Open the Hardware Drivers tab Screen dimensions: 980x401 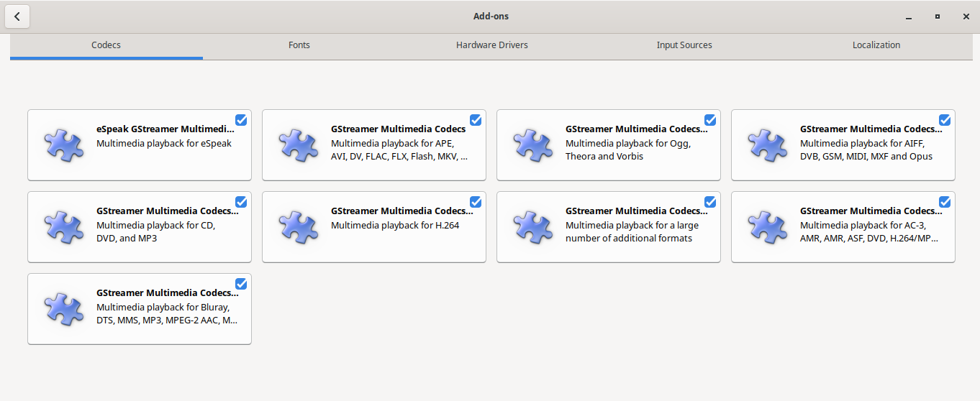pyautogui.click(x=491, y=45)
